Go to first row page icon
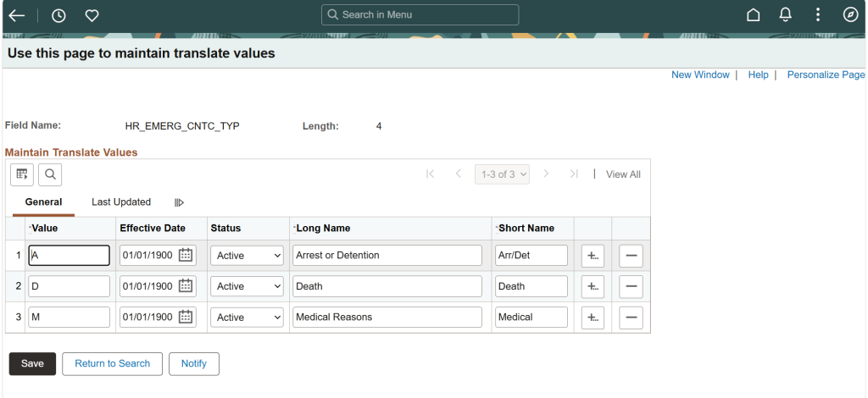The width and height of the screenshot is (868, 398). pyautogui.click(x=430, y=174)
